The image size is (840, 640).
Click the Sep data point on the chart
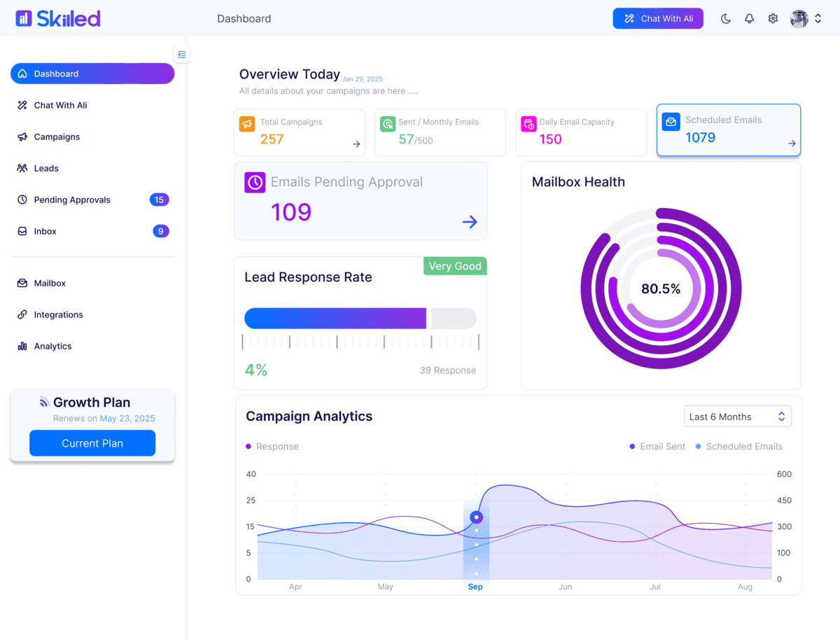[x=475, y=517]
